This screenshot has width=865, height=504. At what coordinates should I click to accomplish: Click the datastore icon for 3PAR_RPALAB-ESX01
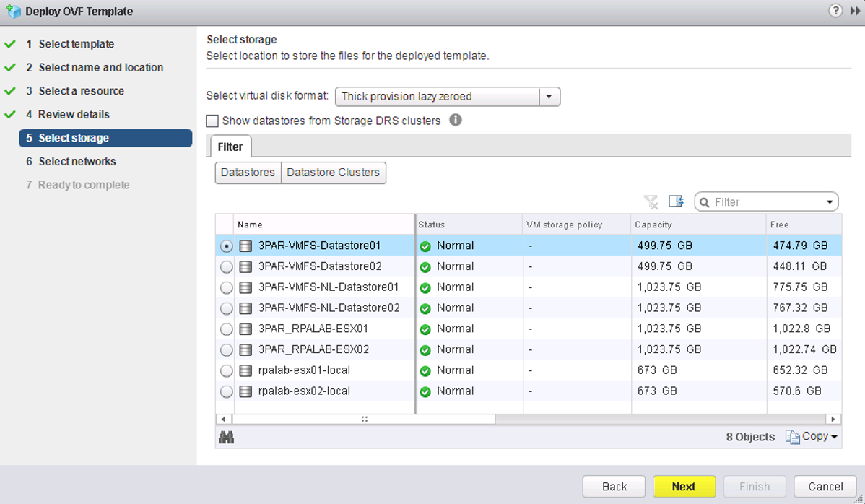[x=245, y=329]
